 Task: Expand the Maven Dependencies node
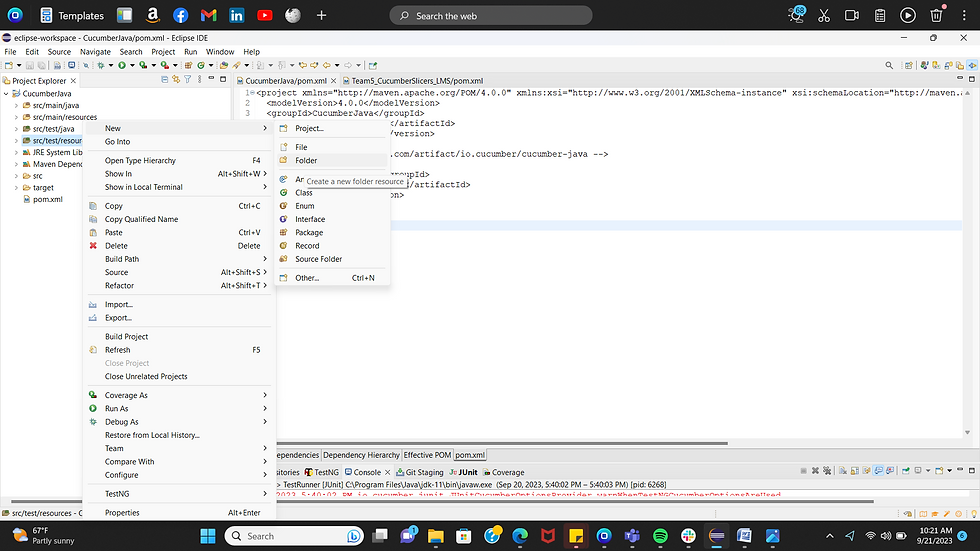point(16,164)
